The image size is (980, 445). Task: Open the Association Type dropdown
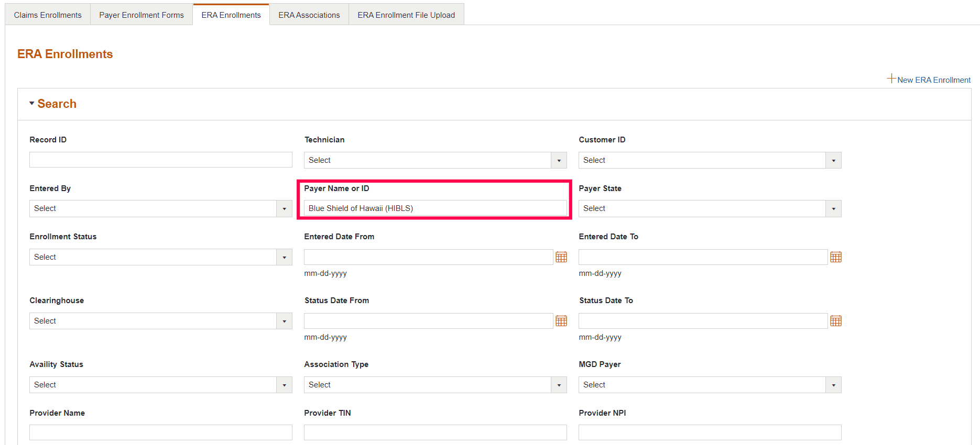pos(559,385)
